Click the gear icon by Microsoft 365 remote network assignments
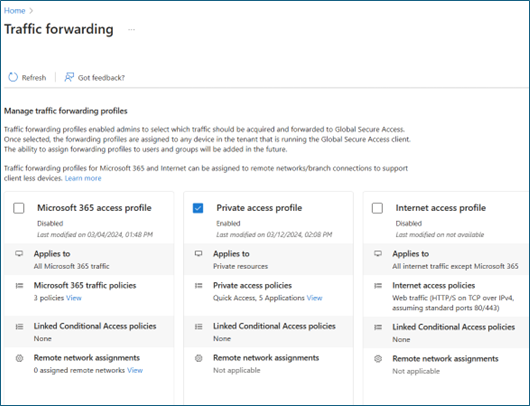The height and width of the screenshot is (406, 530). tap(20, 358)
